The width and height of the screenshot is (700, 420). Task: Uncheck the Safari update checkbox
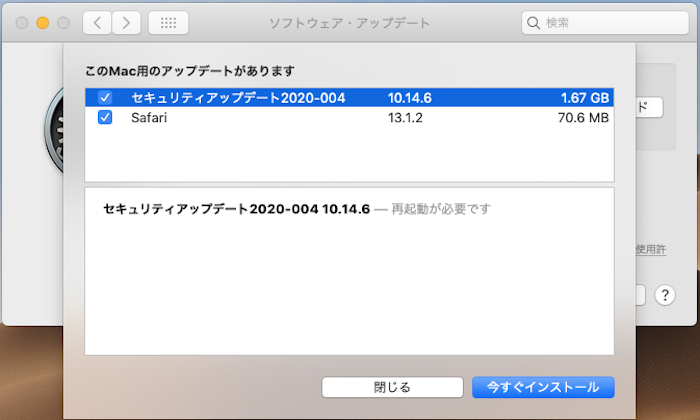coord(105,117)
